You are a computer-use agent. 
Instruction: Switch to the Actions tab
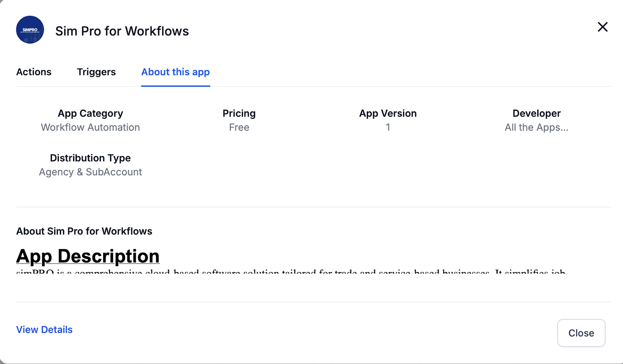34,72
